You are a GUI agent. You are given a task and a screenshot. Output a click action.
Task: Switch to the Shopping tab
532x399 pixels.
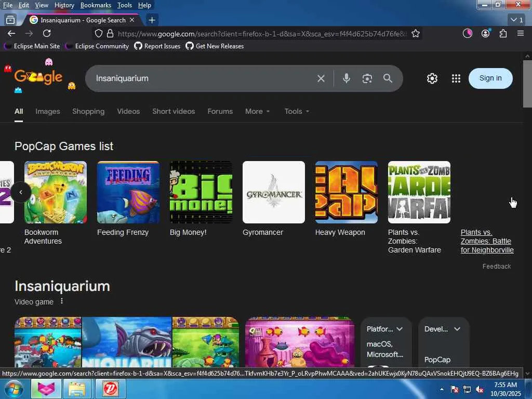[88, 111]
